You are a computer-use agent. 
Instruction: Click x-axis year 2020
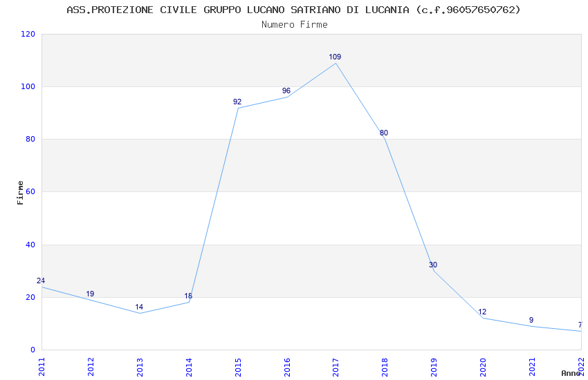point(484,367)
